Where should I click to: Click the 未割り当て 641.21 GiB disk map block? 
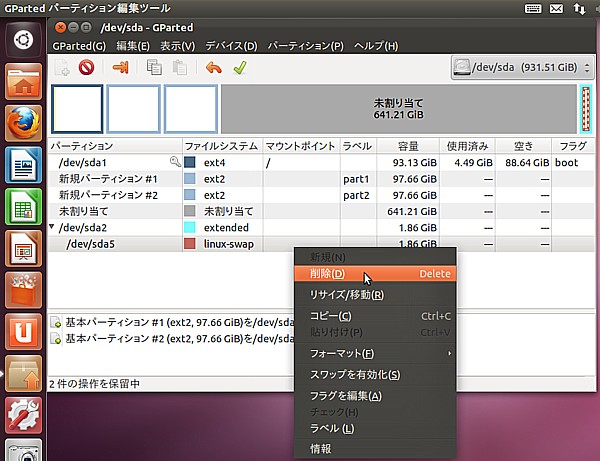[399, 109]
